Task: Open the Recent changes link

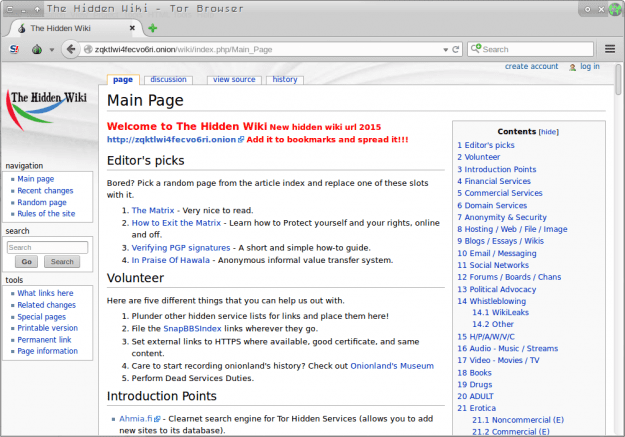Action: (45, 190)
